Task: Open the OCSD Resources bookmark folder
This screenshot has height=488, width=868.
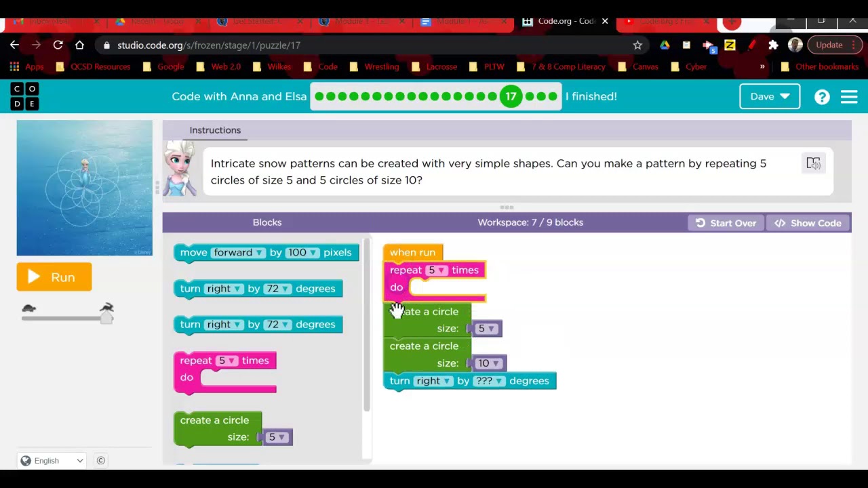Action: point(93,66)
